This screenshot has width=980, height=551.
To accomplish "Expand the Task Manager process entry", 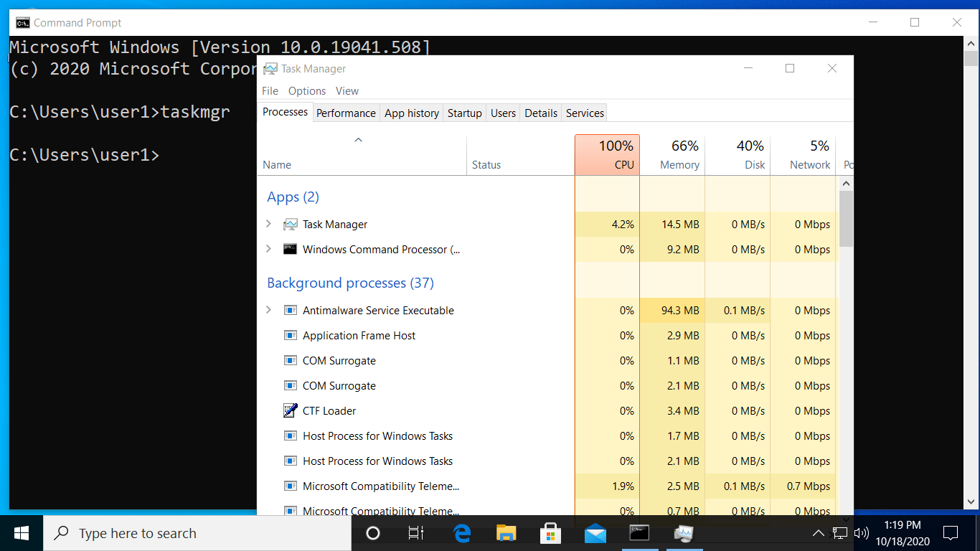I will 269,224.
